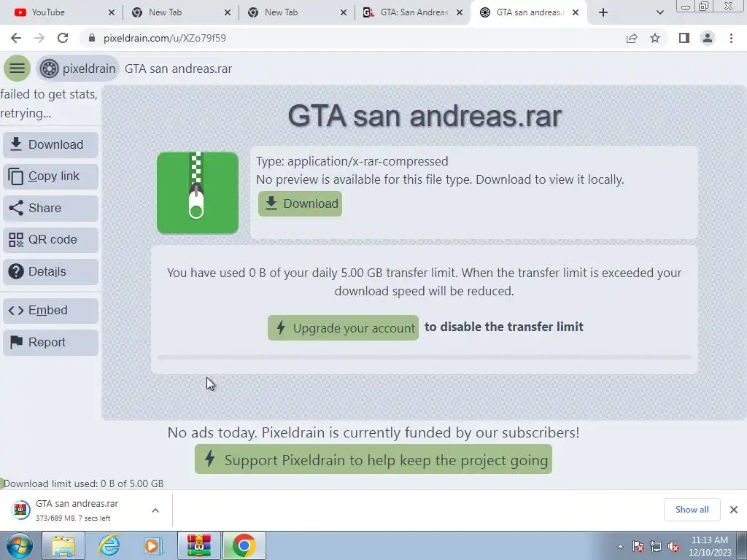Show the QR code
This screenshot has height=560, width=747.
click(x=50, y=239)
